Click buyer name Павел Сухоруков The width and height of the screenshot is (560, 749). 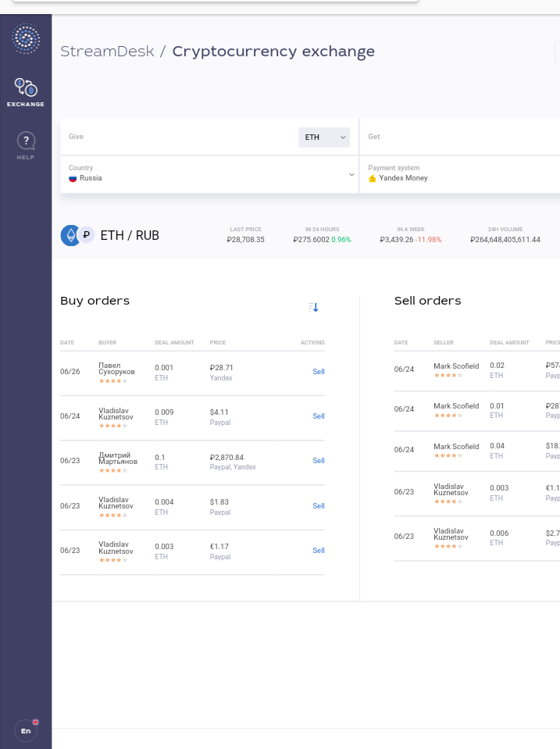(x=116, y=369)
